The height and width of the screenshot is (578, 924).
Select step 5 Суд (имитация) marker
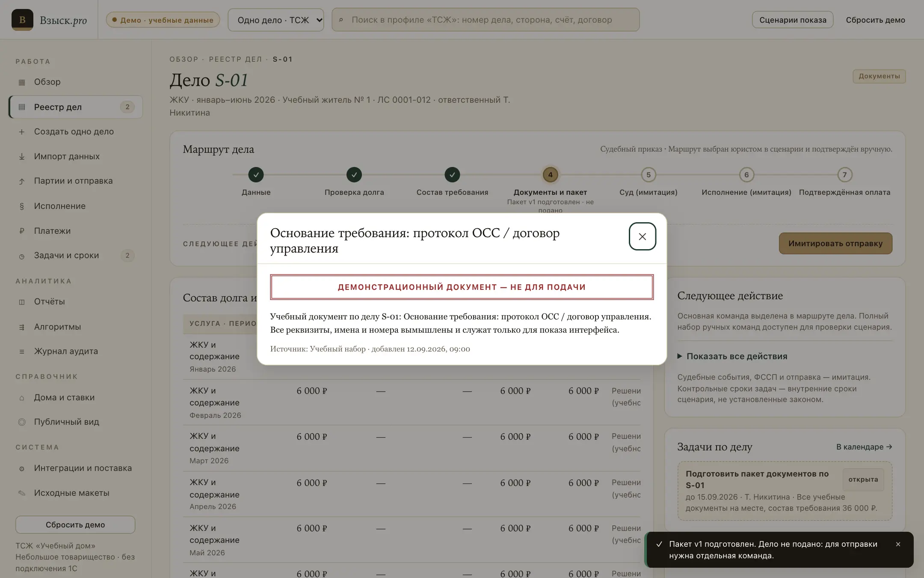click(x=649, y=175)
